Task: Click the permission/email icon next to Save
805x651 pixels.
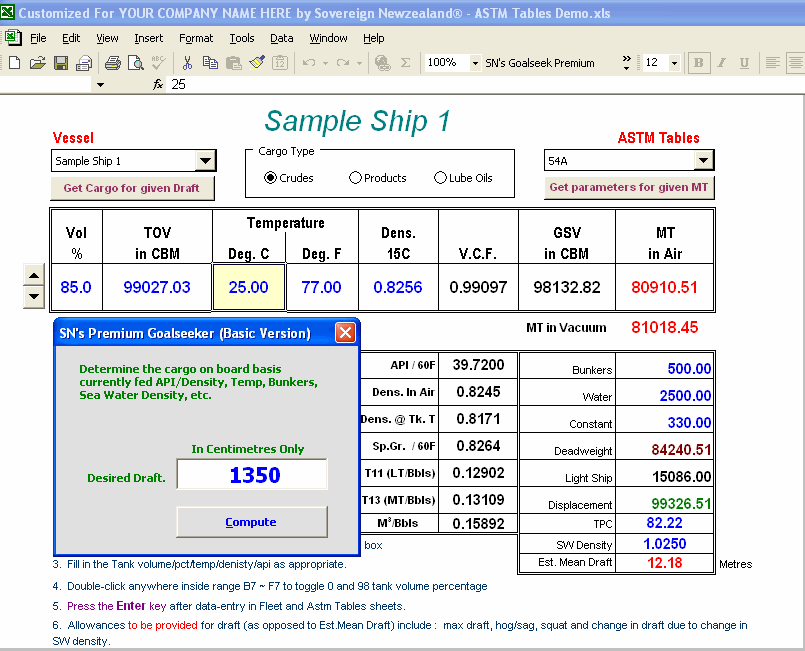Action: pyautogui.click(x=84, y=63)
